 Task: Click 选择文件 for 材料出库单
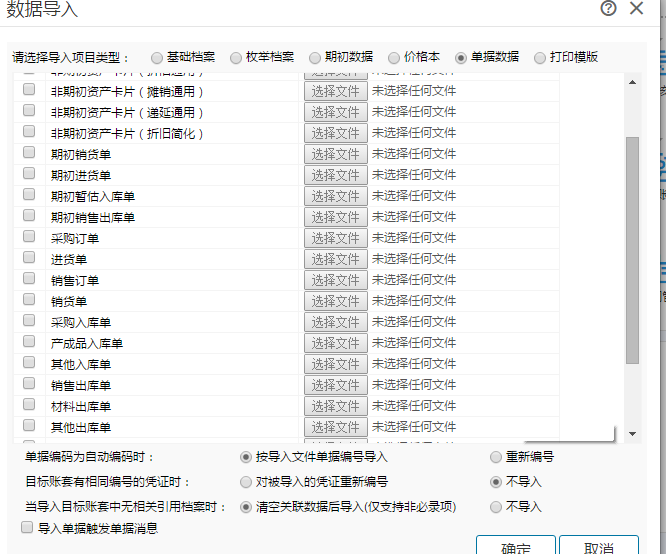[335, 407]
